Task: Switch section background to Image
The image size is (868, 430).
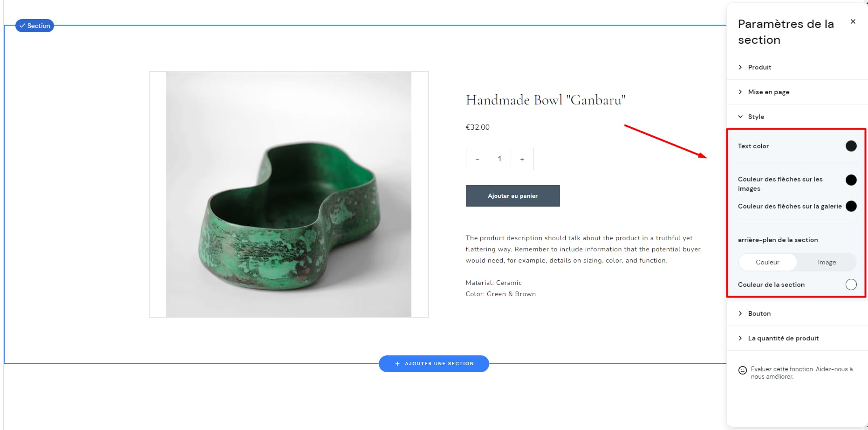Action: tap(827, 262)
